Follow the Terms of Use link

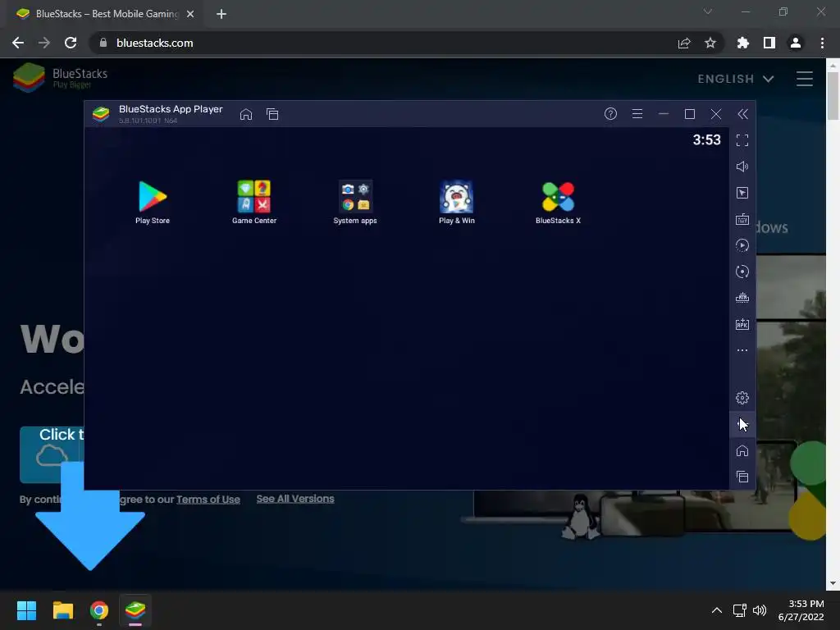208,500
